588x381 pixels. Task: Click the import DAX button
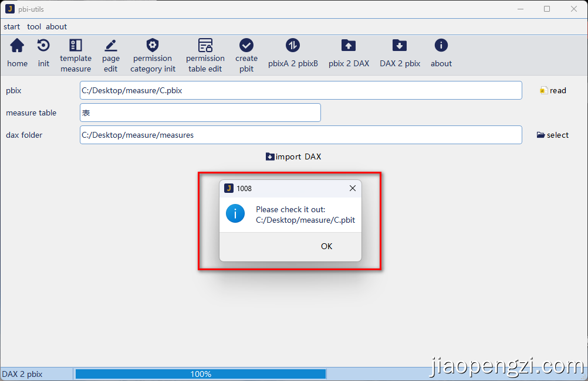[x=293, y=157]
